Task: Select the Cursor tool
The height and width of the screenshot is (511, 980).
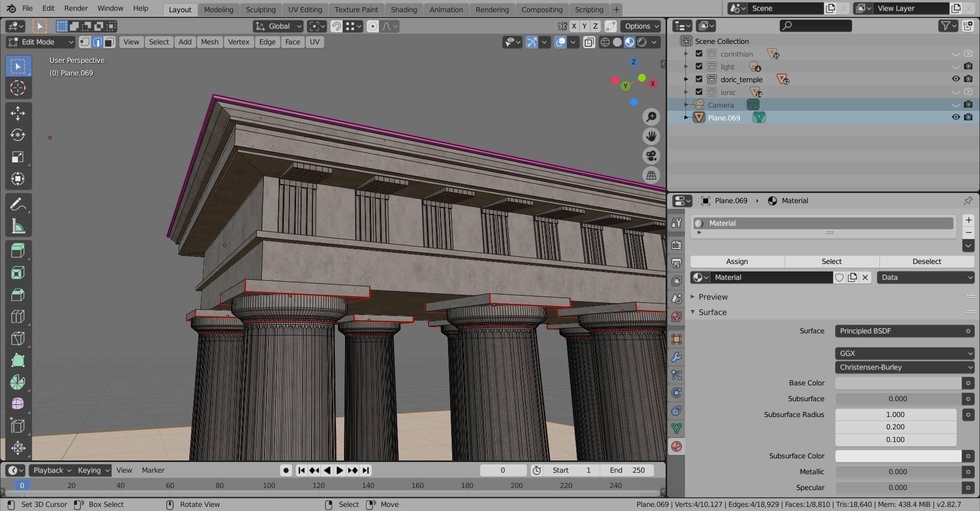Action: pyautogui.click(x=18, y=88)
